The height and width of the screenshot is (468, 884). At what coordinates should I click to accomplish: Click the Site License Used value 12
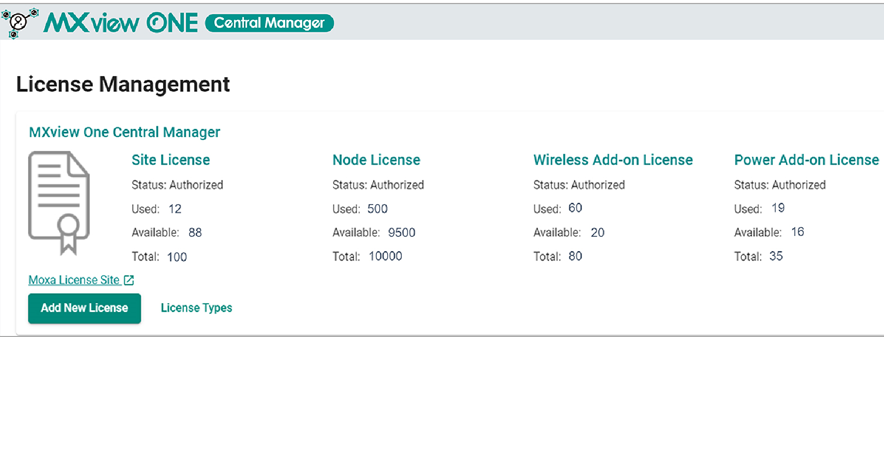coord(175,209)
